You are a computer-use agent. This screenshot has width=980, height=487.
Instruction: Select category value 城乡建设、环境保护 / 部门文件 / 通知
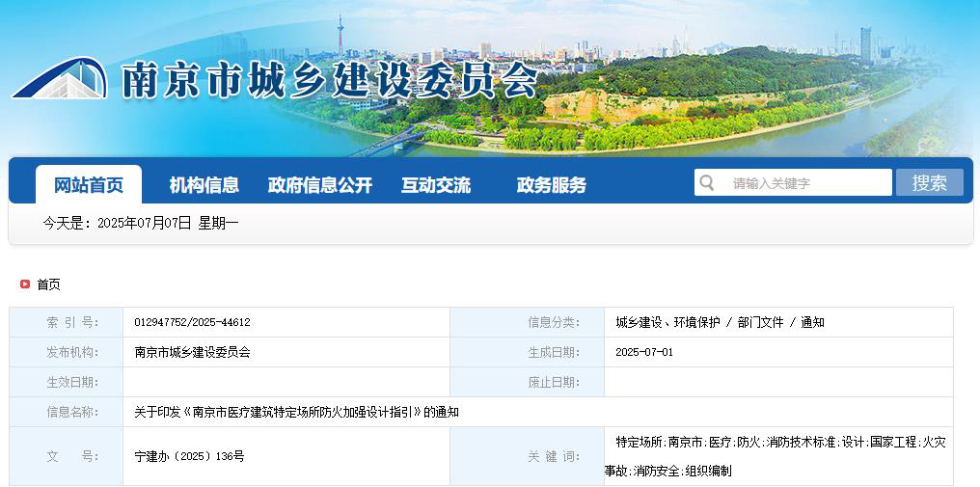point(720,323)
